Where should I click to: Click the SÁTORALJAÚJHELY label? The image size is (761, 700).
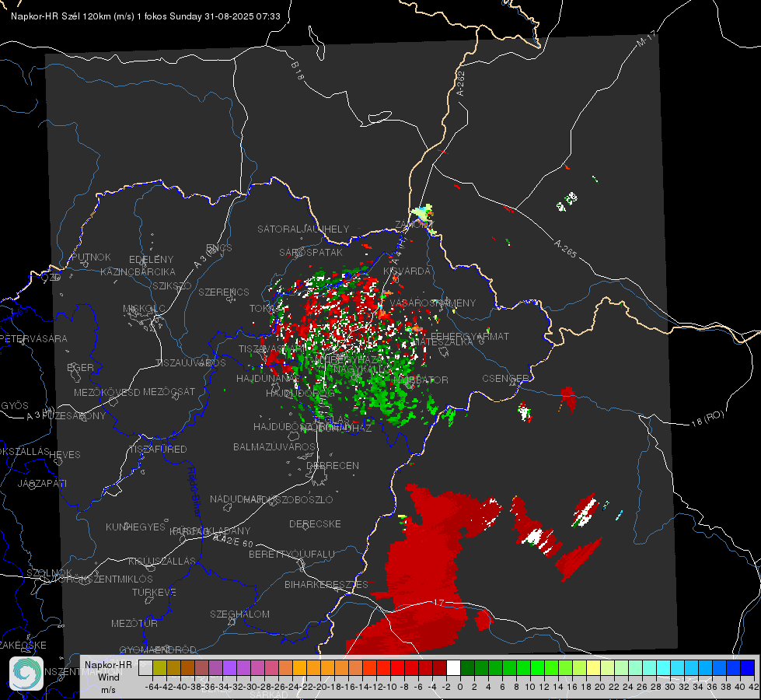click(303, 229)
